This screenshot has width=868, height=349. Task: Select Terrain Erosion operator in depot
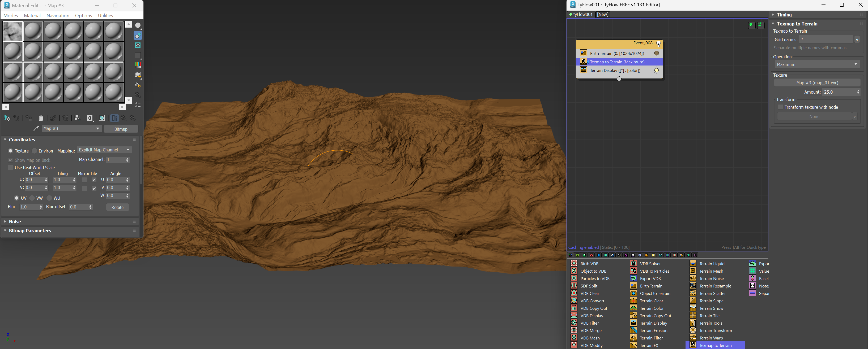tap(653, 330)
